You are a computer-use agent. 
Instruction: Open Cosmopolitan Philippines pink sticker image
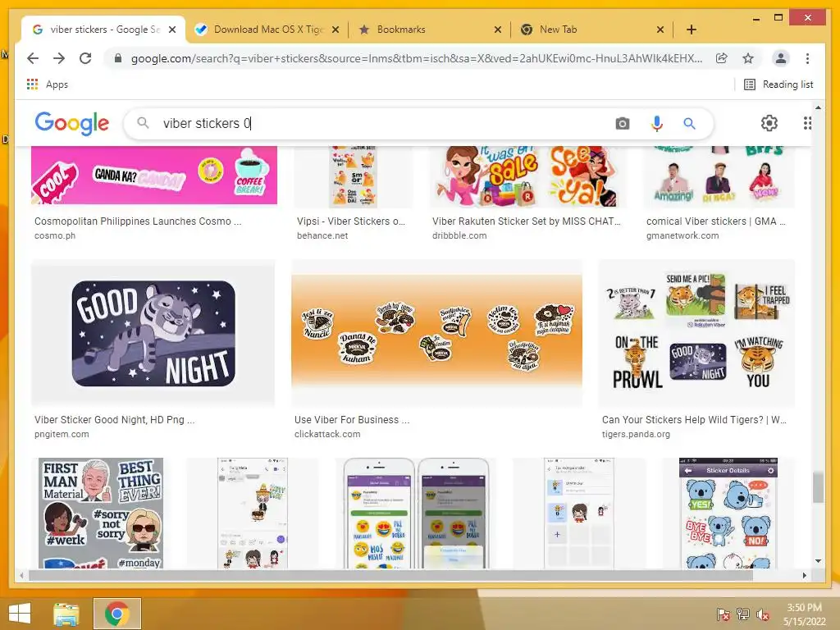tap(154, 176)
